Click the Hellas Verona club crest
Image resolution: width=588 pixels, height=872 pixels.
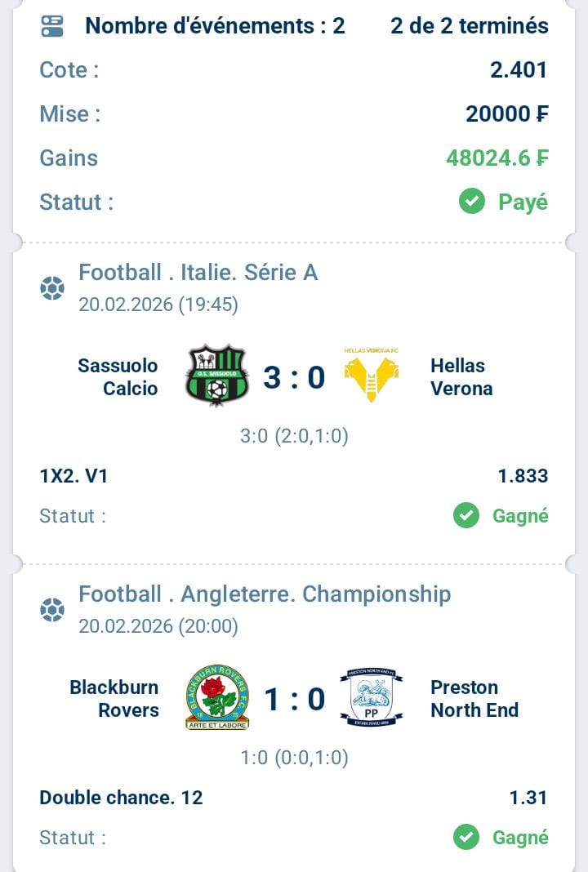point(371,376)
